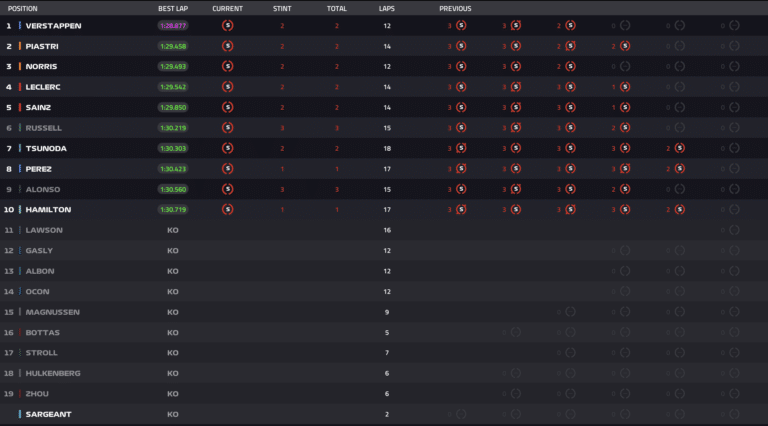
Task: Click Sargeant's laps count 2
Action: coord(387,415)
